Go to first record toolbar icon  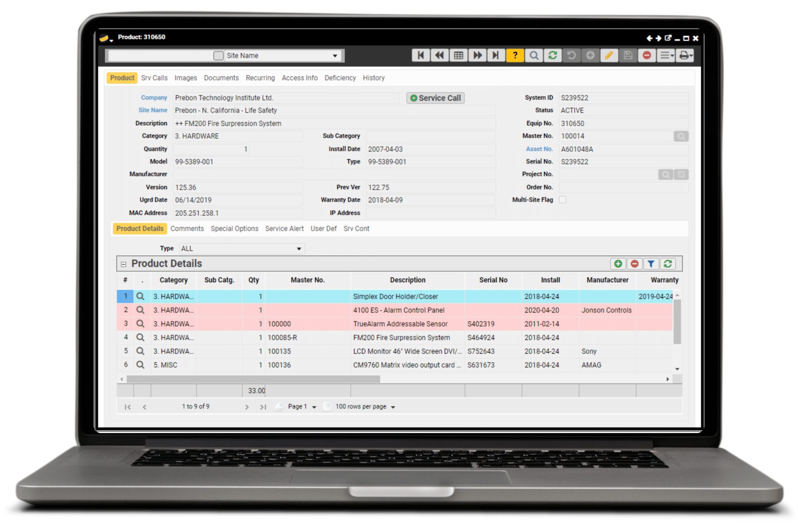tap(420, 55)
